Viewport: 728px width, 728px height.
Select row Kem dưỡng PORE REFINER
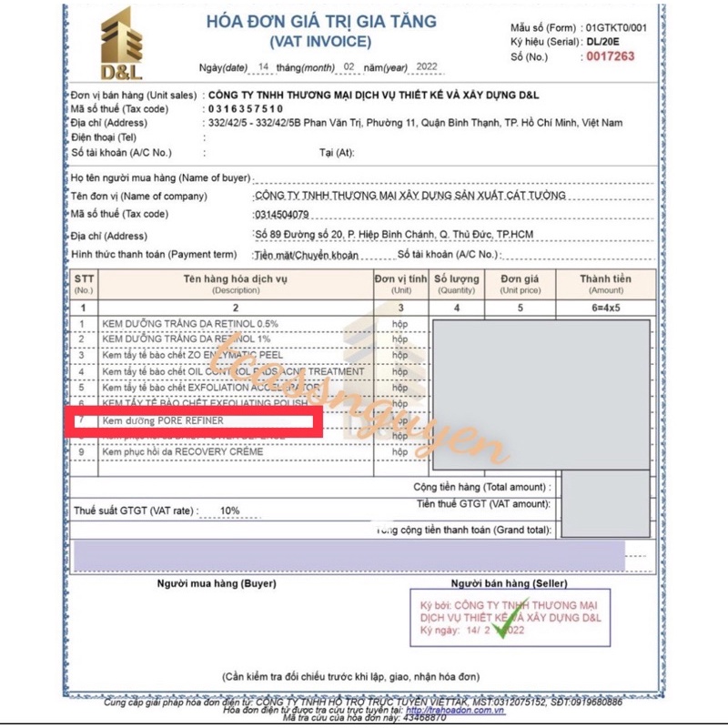[163, 420]
